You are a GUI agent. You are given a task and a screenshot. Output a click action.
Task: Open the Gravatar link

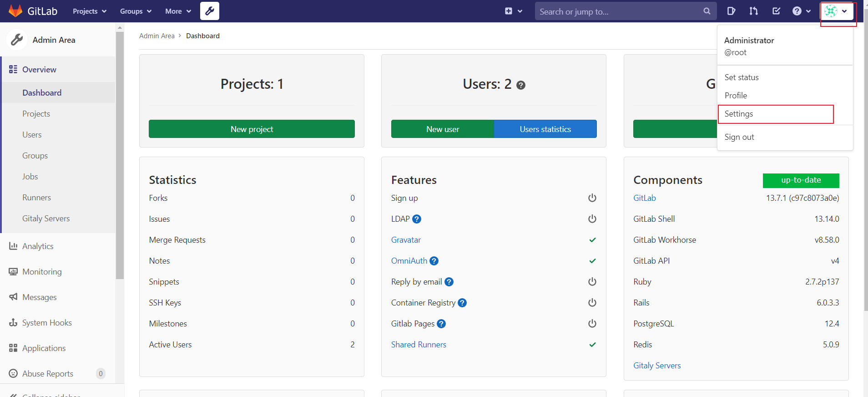pos(406,240)
